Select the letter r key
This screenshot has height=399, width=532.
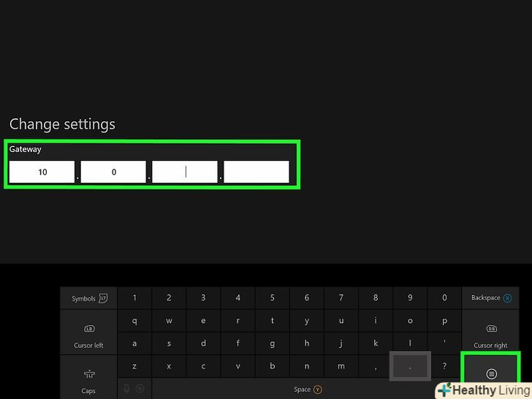237,321
